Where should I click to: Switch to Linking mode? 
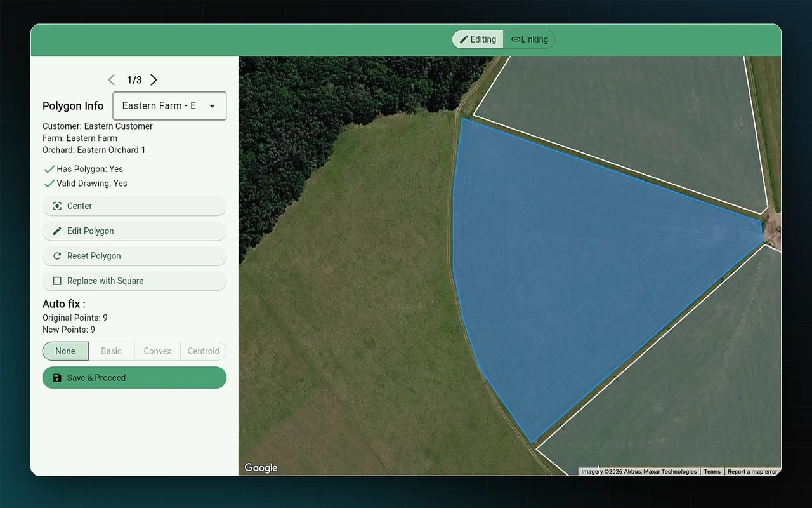coord(529,39)
